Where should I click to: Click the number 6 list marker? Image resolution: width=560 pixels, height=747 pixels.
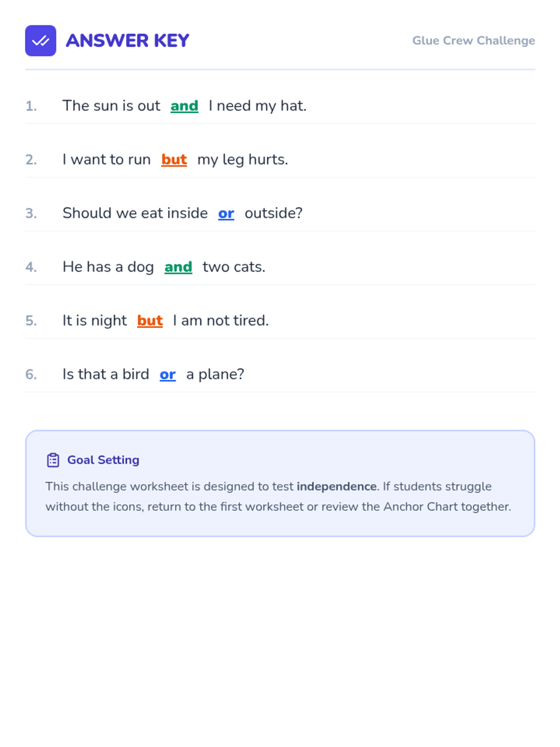31,374
